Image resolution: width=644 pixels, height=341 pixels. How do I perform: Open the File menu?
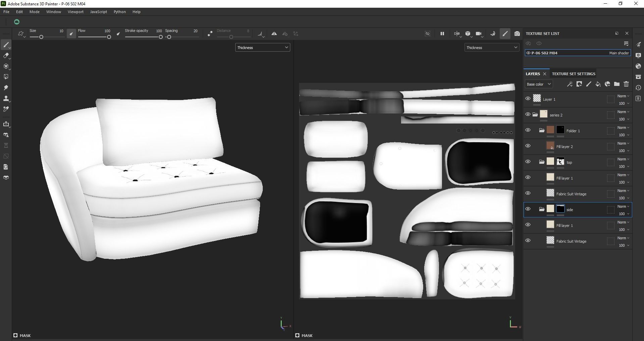coord(6,12)
